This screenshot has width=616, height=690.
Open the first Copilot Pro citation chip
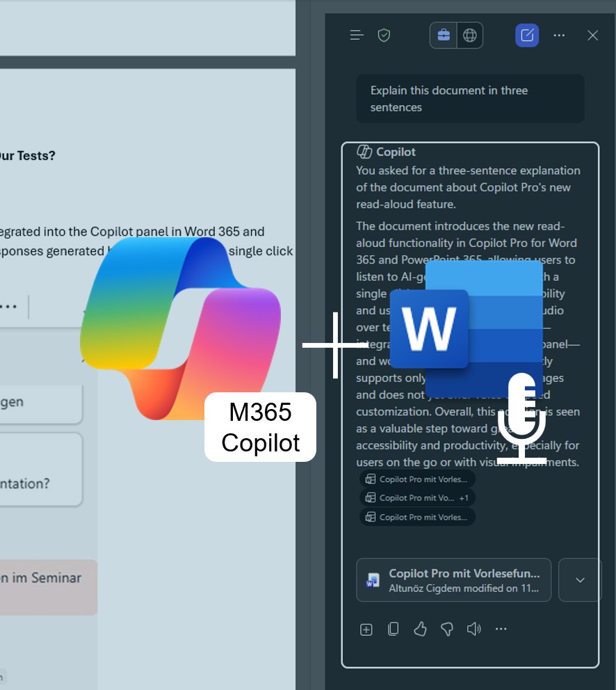coord(418,479)
